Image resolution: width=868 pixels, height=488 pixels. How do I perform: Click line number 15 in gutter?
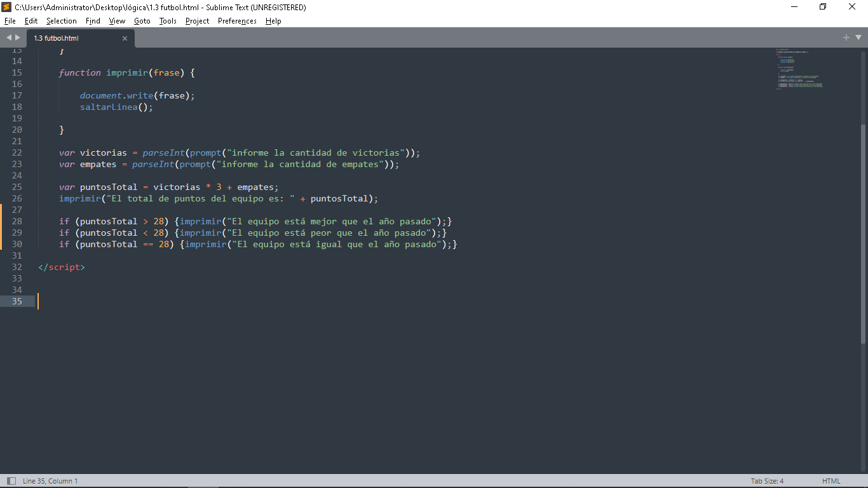17,72
